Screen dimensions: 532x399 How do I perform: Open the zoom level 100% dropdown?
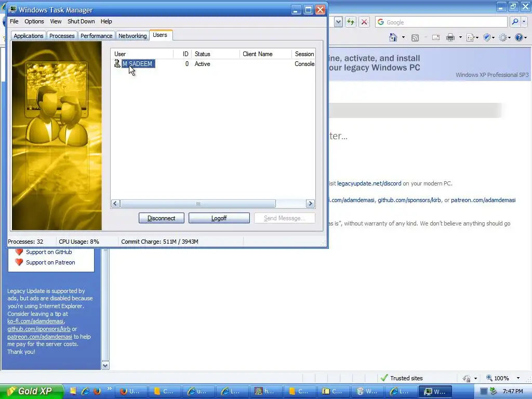518,378
